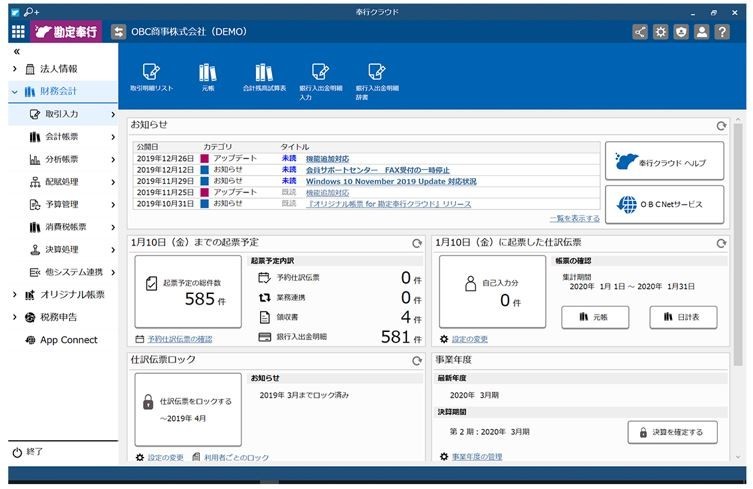
Task: Click the security shield icon
Action: pos(681,32)
